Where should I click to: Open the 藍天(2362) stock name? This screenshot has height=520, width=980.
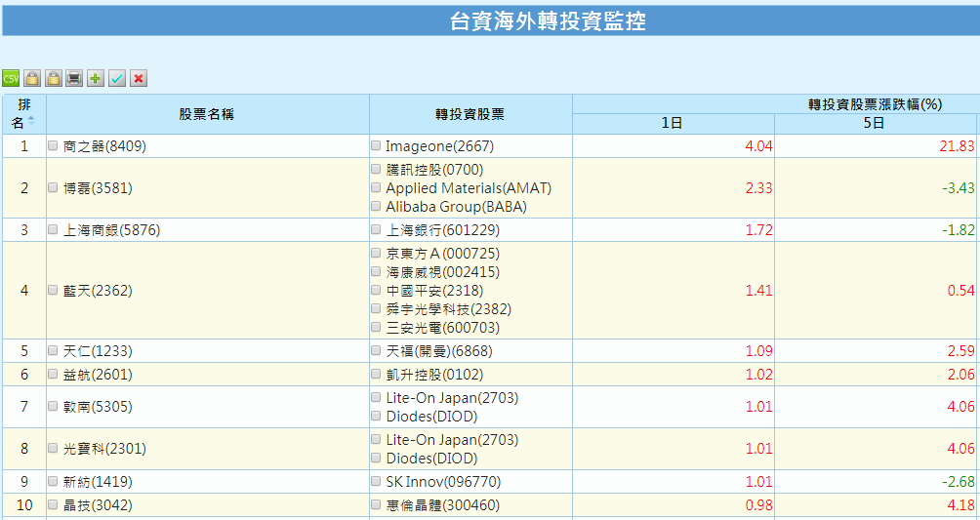98,291
